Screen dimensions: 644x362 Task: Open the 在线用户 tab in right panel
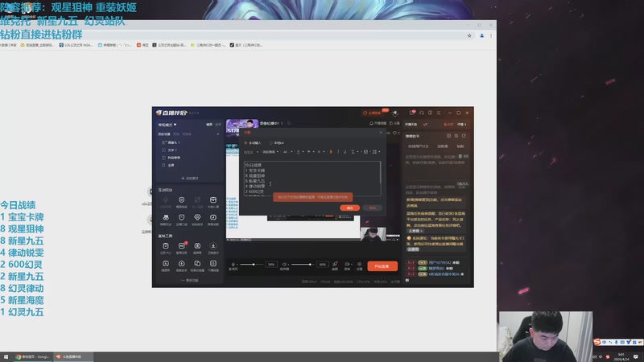click(418, 146)
